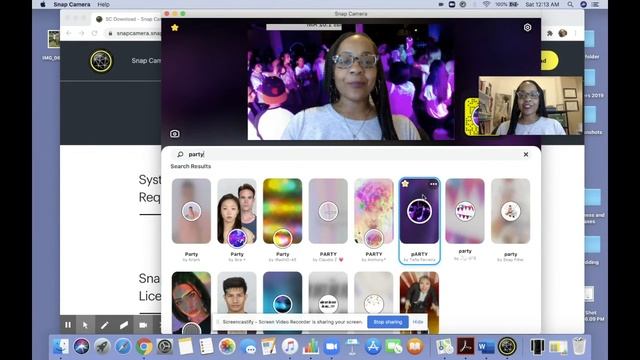Select the Screencastify mouse pointer tool
Screen dimensions: 640x360
85,325
